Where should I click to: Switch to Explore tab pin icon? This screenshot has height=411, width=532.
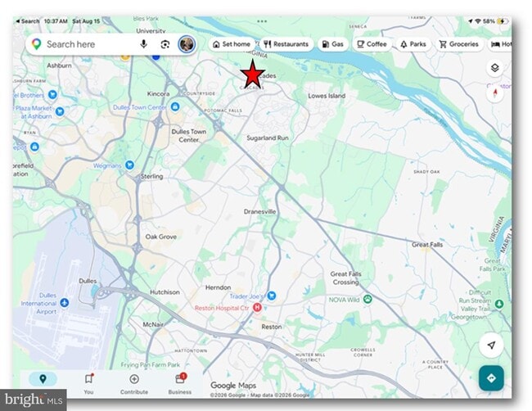[x=43, y=379]
